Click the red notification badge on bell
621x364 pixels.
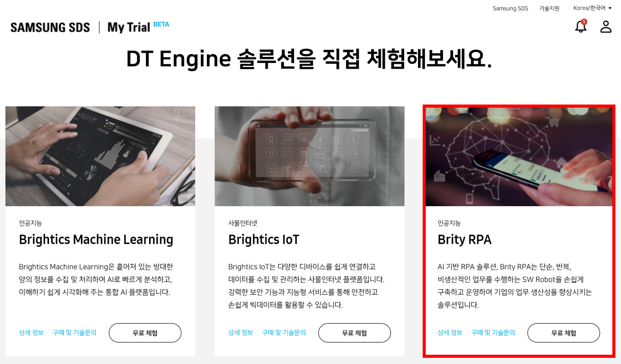(x=584, y=22)
